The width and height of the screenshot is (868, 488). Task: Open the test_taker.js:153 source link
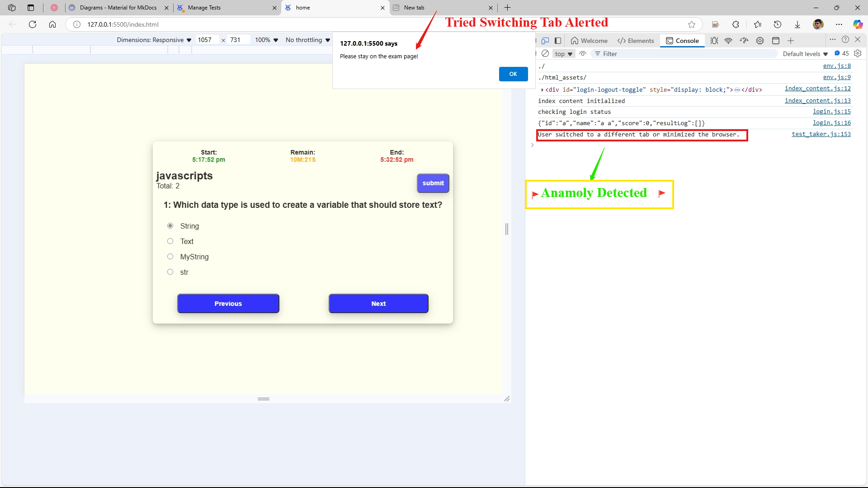(x=821, y=134)
